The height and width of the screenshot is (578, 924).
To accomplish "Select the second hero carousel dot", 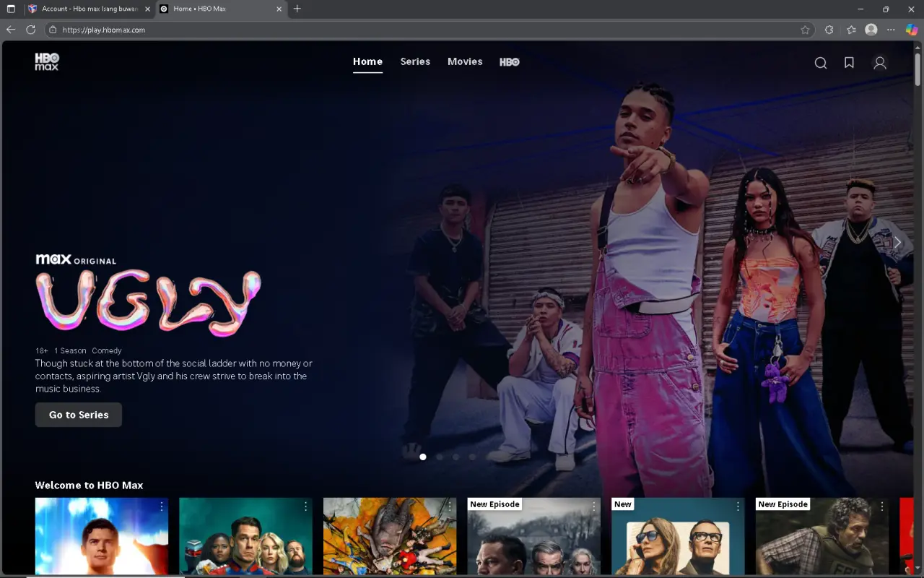I will pos(440,457).
